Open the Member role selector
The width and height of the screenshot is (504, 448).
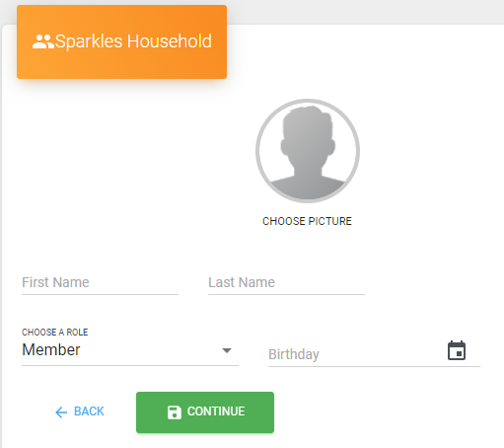pyautogui.click(x=130, y=350)
